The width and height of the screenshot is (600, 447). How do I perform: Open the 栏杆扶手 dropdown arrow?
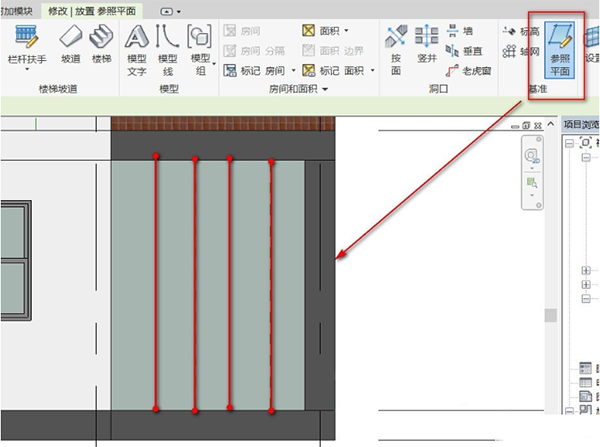(27, 70)
